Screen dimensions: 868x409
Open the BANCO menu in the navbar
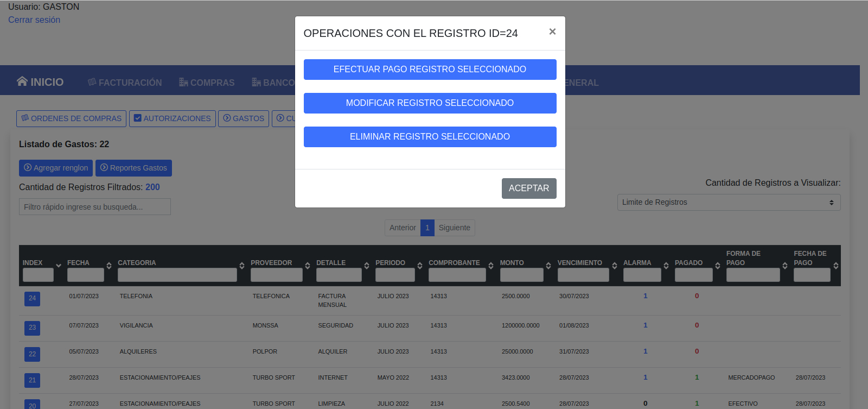click(x=273, y=83)
